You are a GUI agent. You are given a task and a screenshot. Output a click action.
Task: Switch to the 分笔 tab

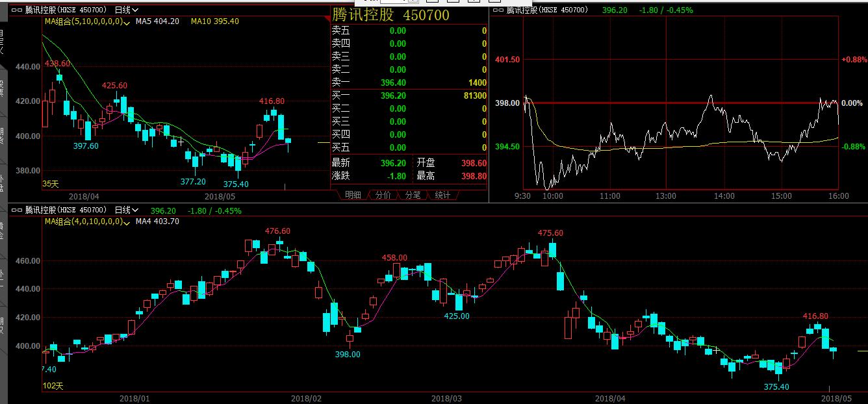[413, 195]
